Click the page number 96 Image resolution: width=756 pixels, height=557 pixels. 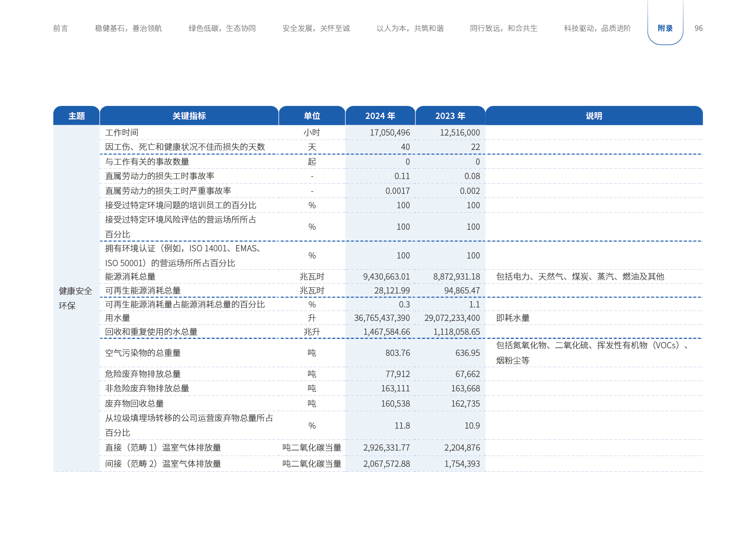click(x=699, y=28)
